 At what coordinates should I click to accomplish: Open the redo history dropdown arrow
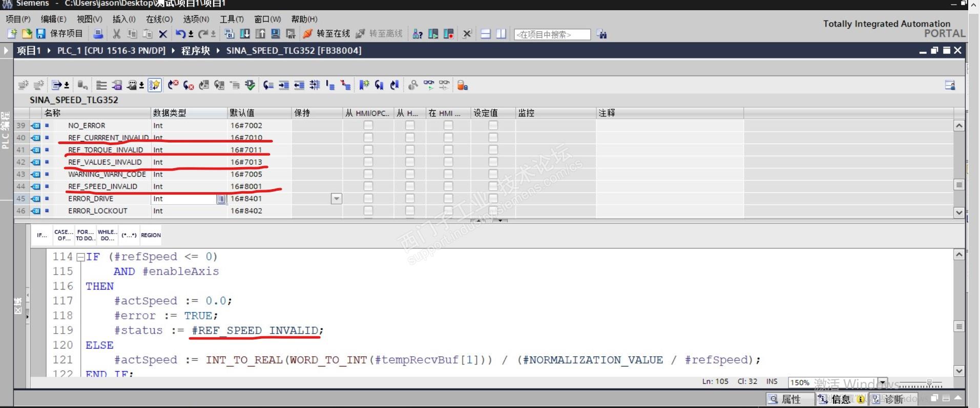click(213, 34)
